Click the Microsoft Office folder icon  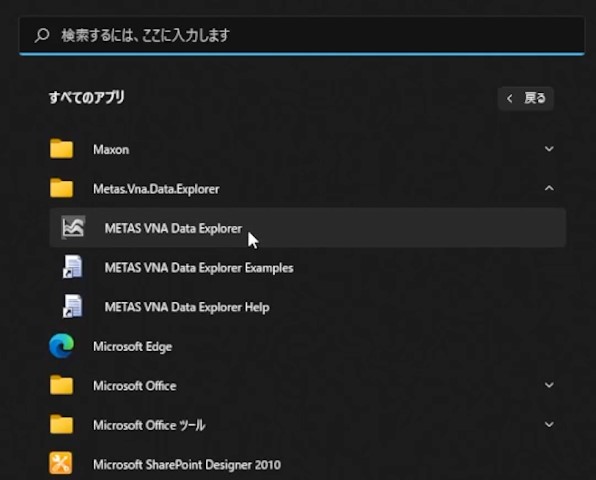click(61, 385)
